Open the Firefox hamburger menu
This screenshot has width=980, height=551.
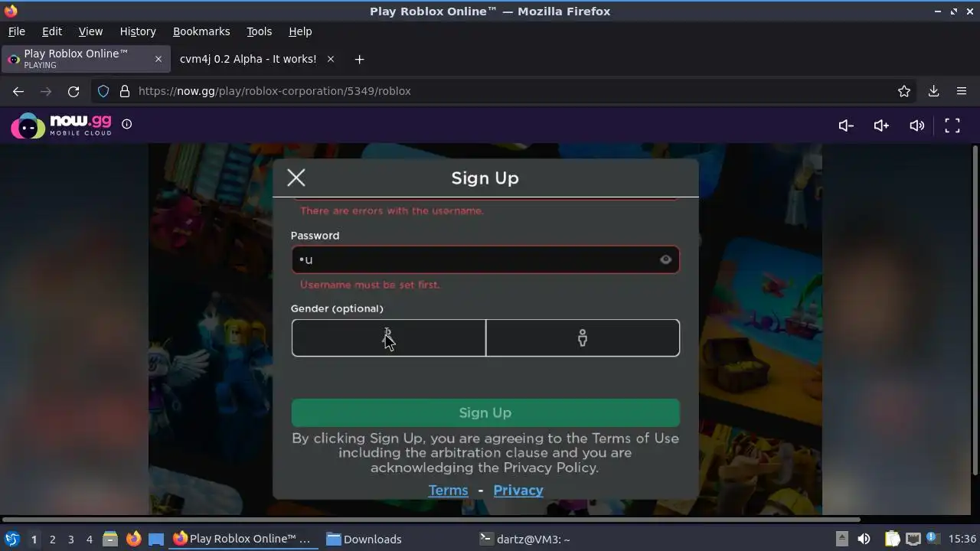[962, 91]
